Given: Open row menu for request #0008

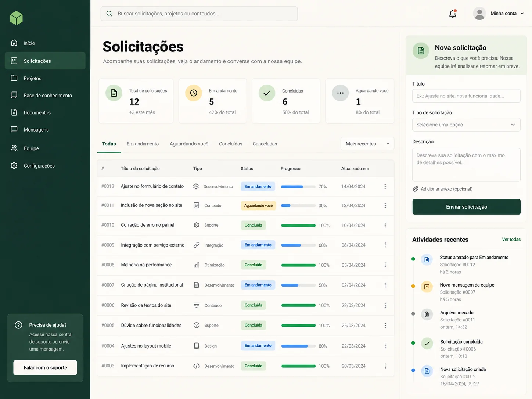Looking at the screenshot, I should (385, 265).
